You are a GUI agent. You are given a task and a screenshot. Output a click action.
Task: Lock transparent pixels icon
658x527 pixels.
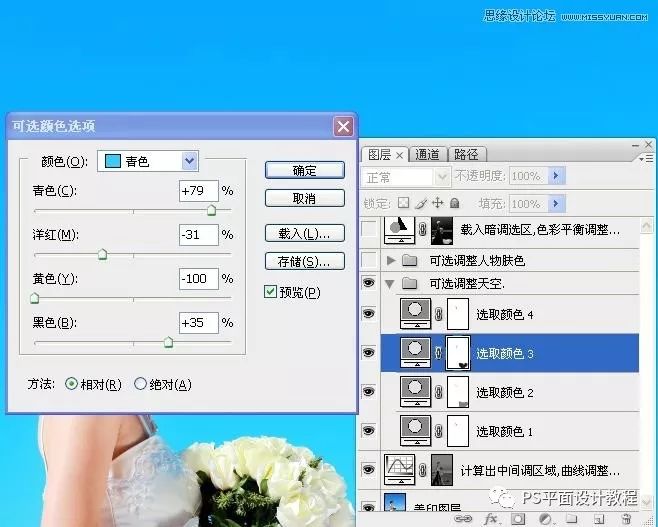[x=403, y=203]
